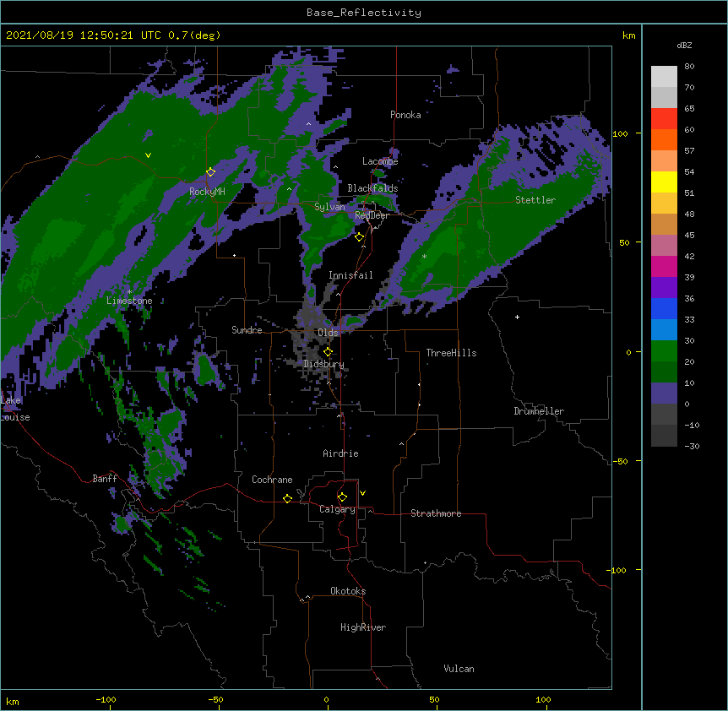Click the asterisk marker above Limestone
Image resolution: width=728 pixels, height=711 pixels.
(129, 291)
